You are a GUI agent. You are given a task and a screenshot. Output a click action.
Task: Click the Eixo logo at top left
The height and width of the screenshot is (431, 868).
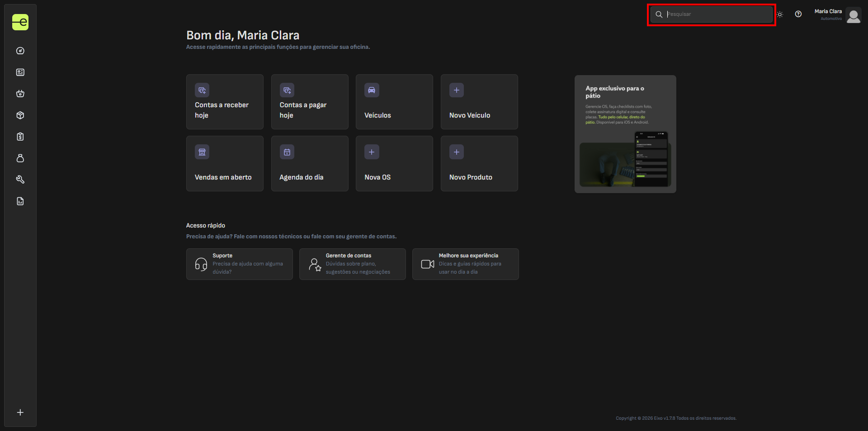point(20,22)
